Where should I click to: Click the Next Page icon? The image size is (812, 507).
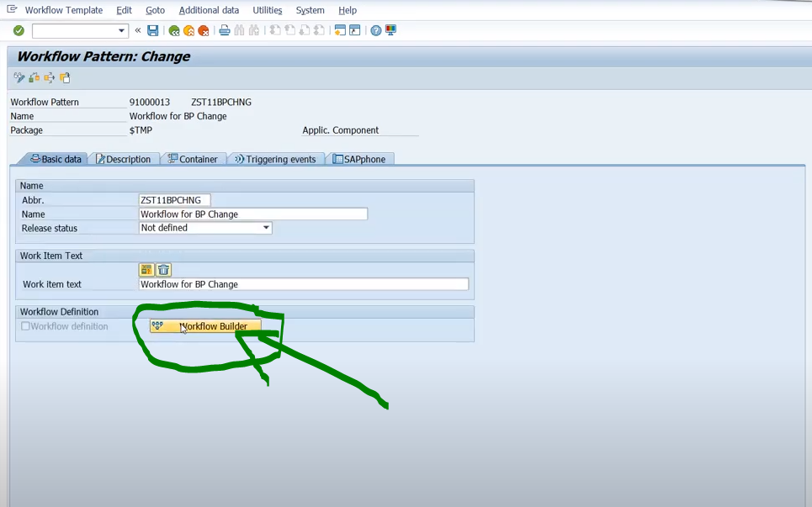305,30
